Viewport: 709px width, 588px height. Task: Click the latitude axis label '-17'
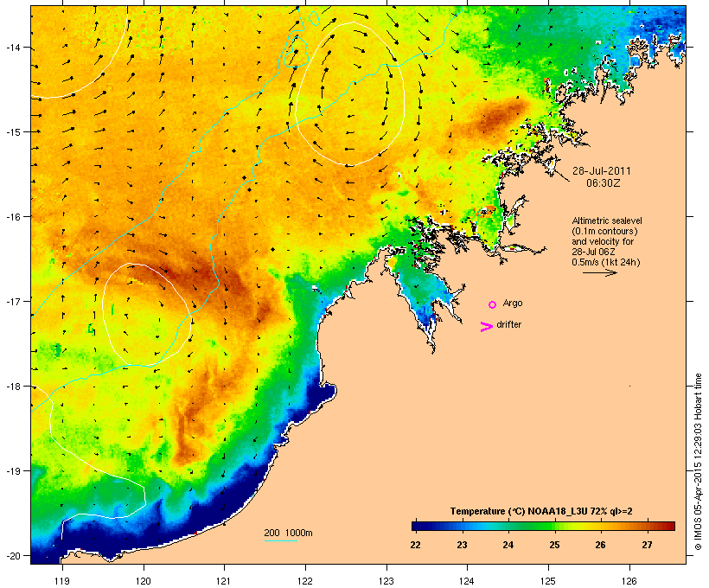point(12,301)
